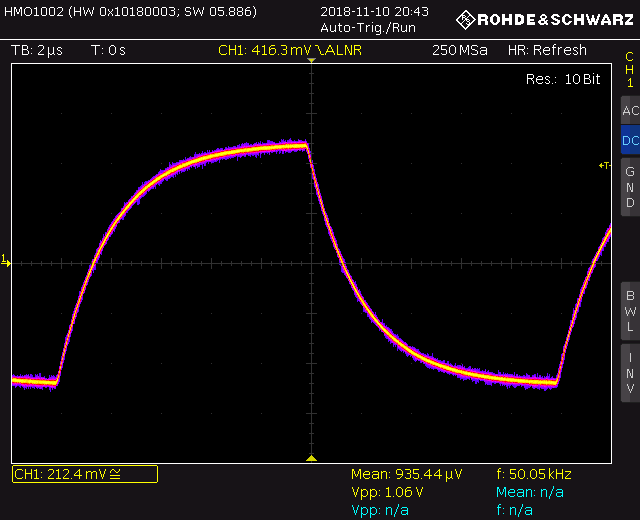Click the CH1: 416.3 mV trigger readout
The width and height of the screenshot is (640, 520).
[x=290, y=50]
